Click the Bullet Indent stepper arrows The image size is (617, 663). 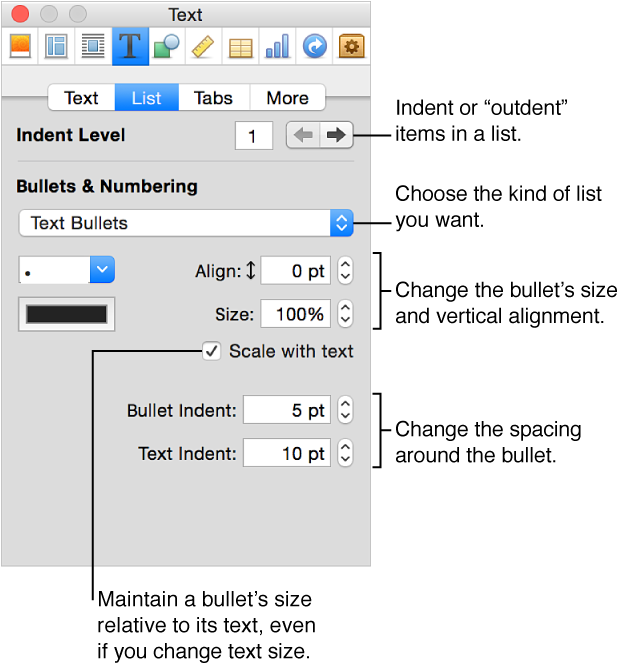click(x=345, y=410)
